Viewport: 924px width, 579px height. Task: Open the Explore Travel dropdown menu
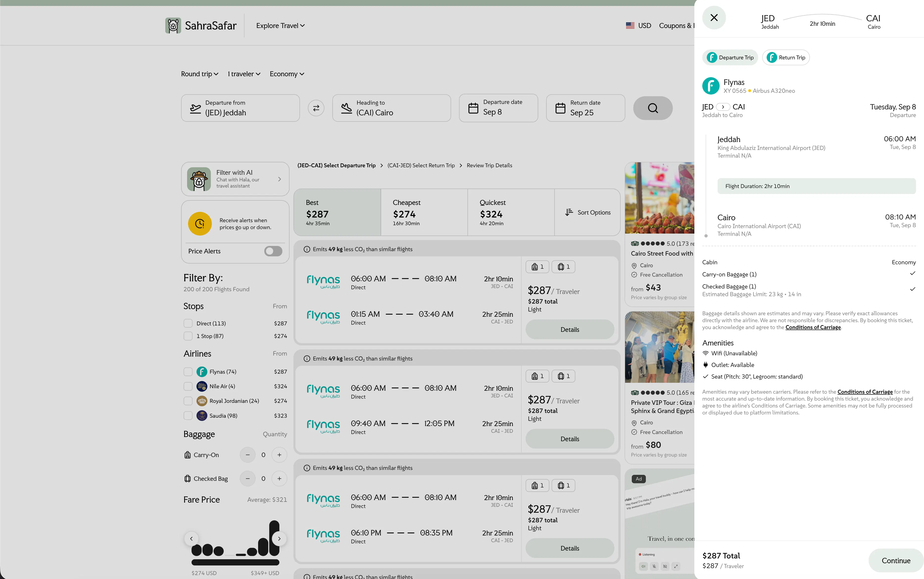280,26
